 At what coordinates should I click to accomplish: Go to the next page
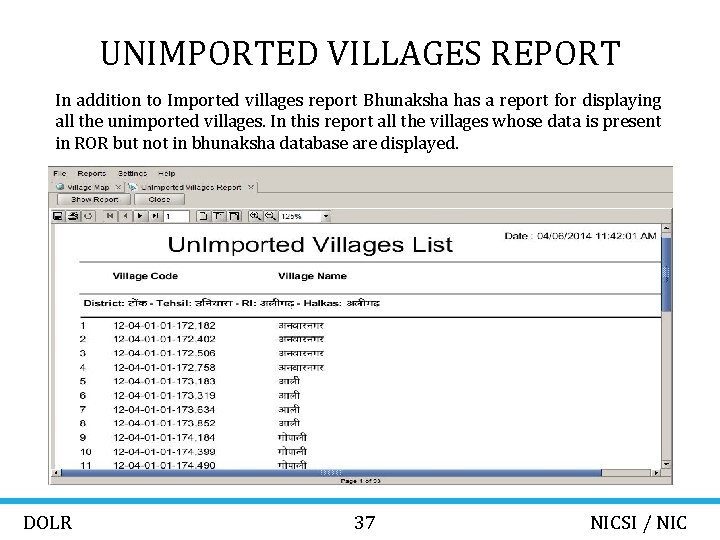140,216
